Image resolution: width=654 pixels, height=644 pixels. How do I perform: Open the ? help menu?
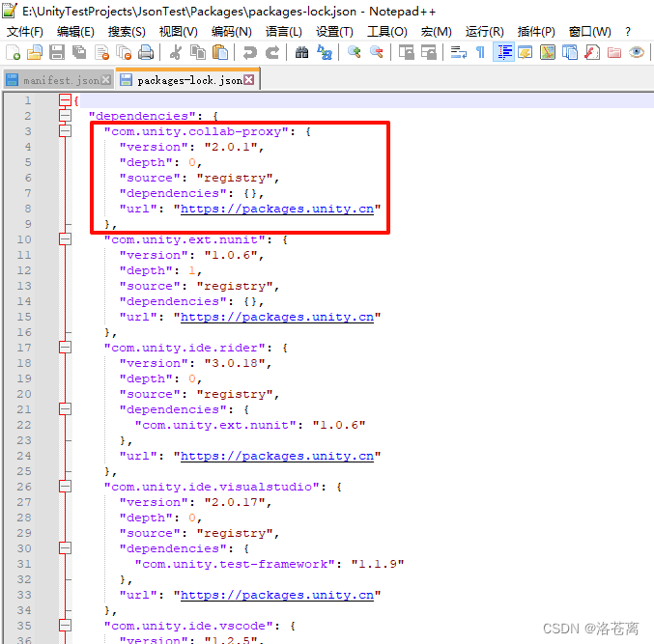[628, 32]
